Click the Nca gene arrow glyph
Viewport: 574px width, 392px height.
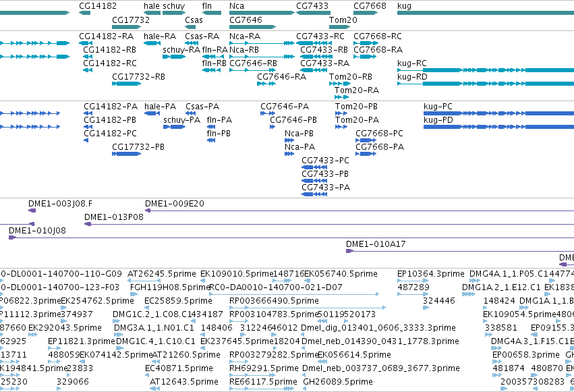(262, 13)
